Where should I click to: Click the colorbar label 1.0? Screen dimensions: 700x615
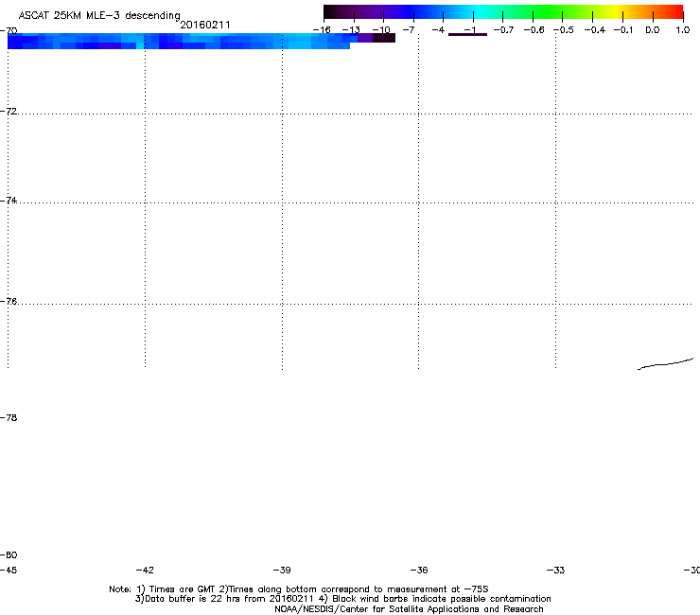point(683,30)
